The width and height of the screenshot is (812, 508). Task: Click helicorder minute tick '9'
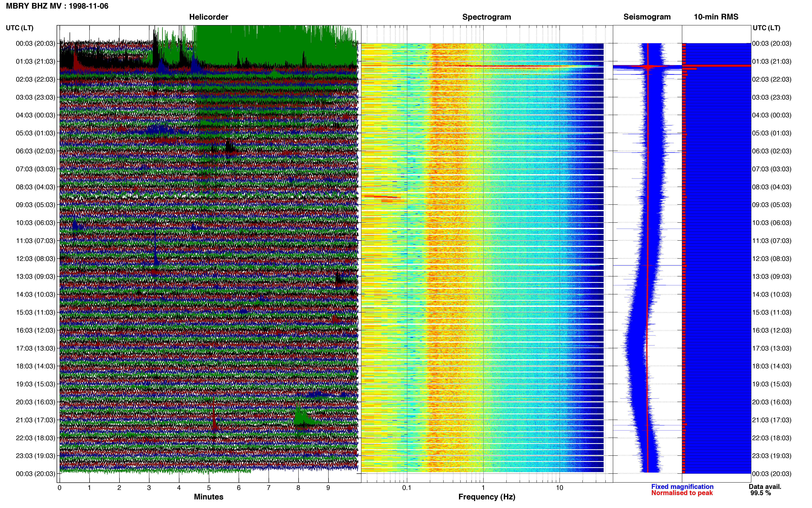(x=328, y=488)
